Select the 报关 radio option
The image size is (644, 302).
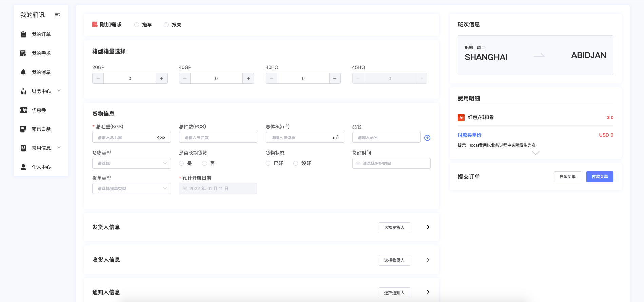[166, 25]
